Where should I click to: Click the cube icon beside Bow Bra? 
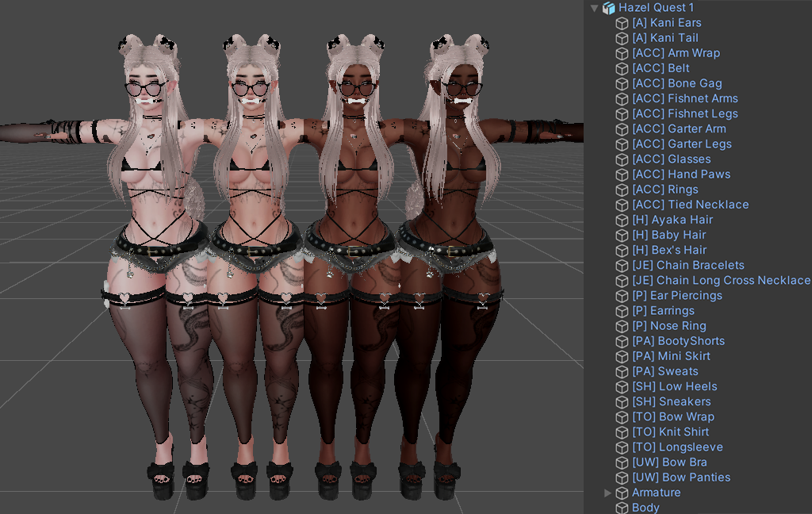click(622, 462)
